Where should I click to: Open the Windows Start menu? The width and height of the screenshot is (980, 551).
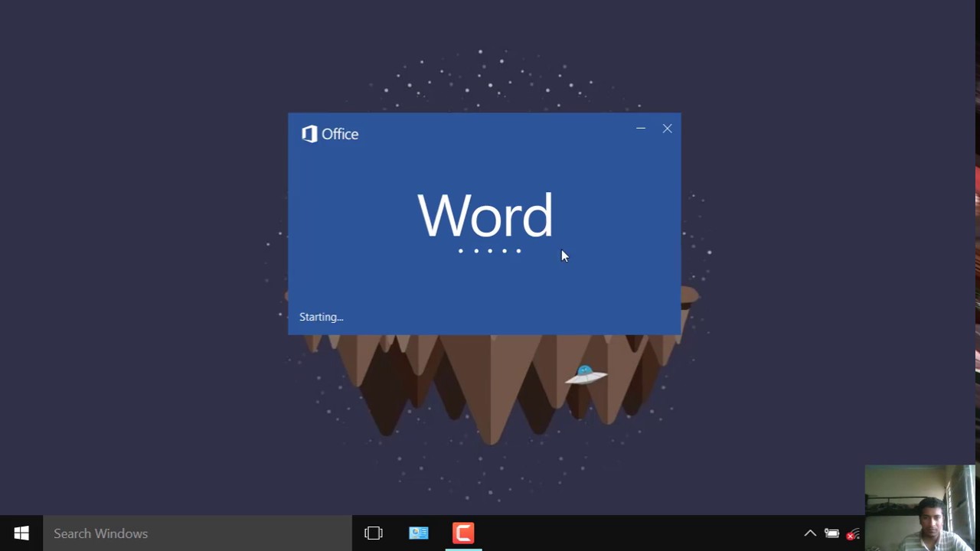tap(21, 533)
